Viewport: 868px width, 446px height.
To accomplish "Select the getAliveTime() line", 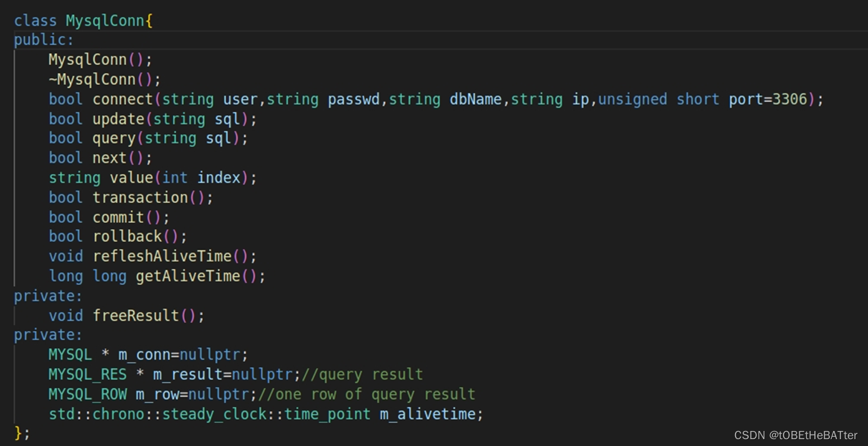I will point(156,275).
